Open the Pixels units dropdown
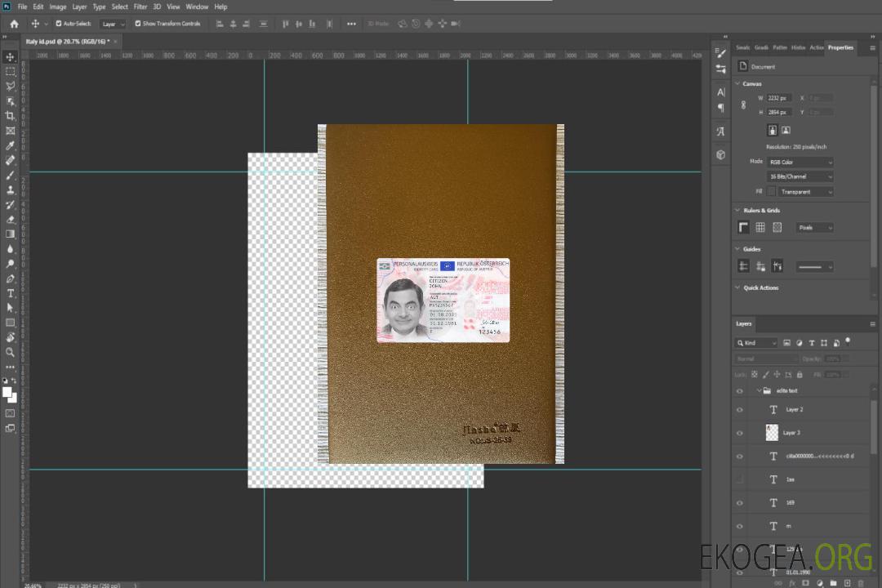882x588 pixels. pyautogui.click(x=815, y=227)
